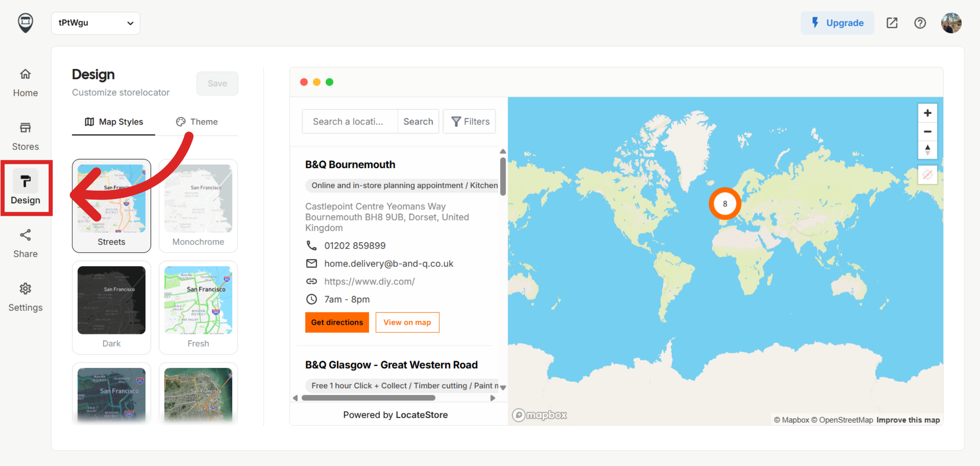Select the Streets map style
The width and height of the screenshot is (980, 466).
(x=111, y=206)
